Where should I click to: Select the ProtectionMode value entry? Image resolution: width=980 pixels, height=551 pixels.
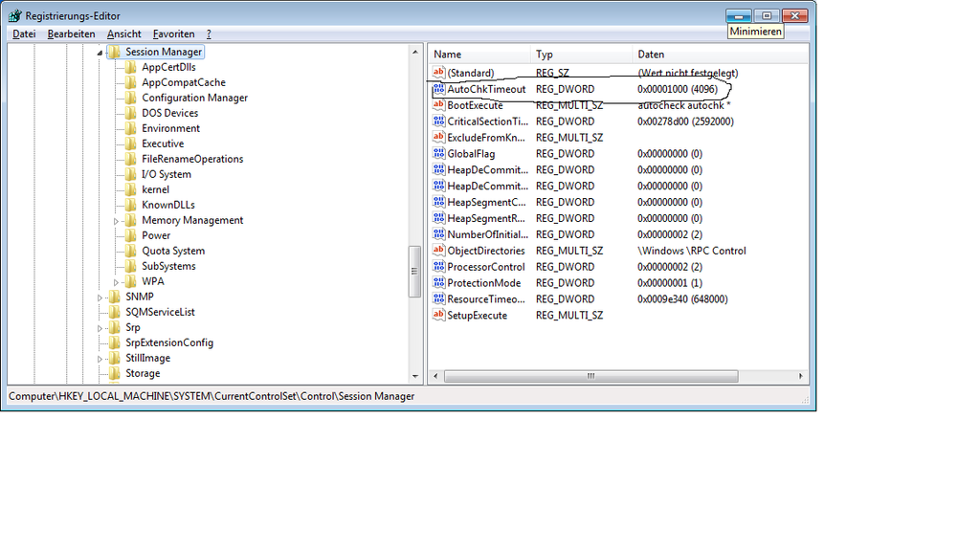click(483, 283)
